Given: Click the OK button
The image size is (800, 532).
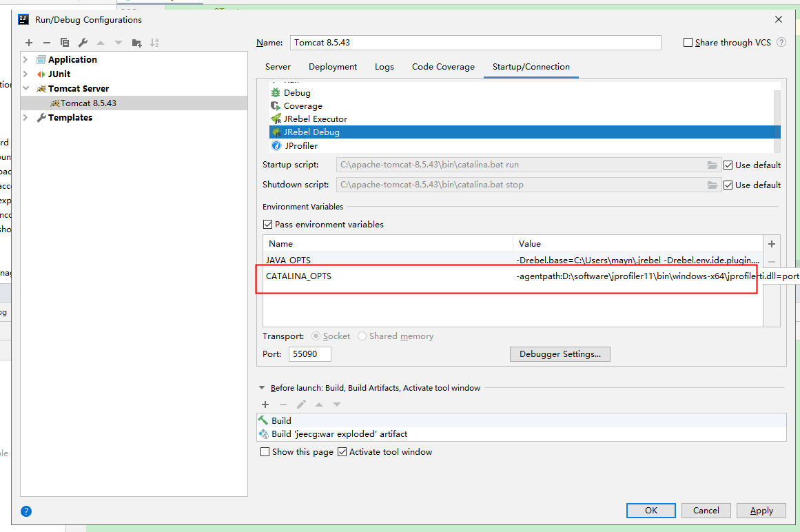Looking at the screenshot, I should coord(651,511).
